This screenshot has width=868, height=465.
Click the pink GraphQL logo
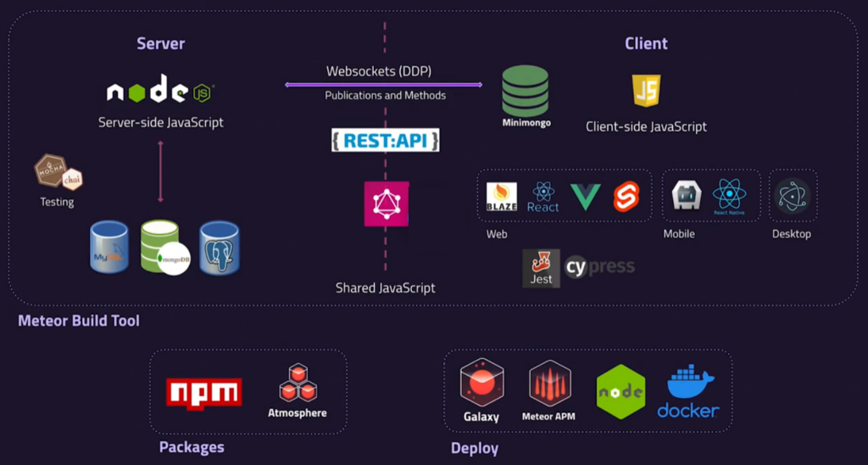387,204
